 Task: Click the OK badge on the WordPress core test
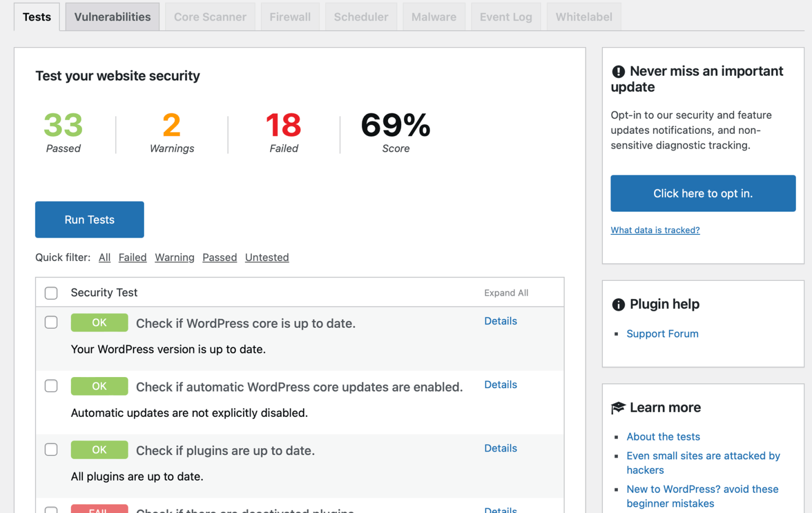coord(99,323)
